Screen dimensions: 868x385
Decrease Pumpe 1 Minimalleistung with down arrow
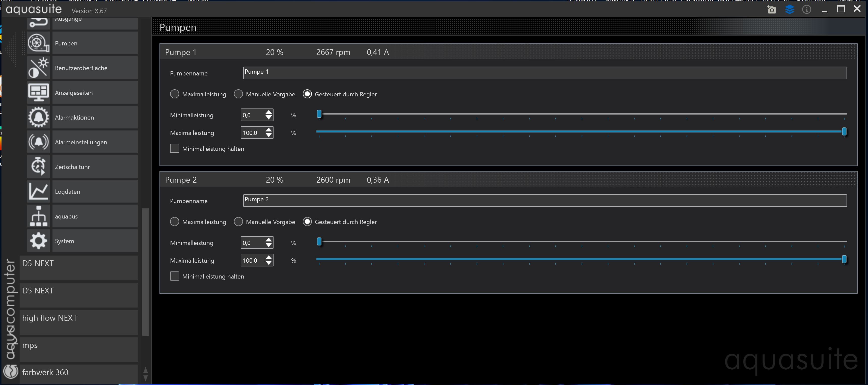[268, 118]
